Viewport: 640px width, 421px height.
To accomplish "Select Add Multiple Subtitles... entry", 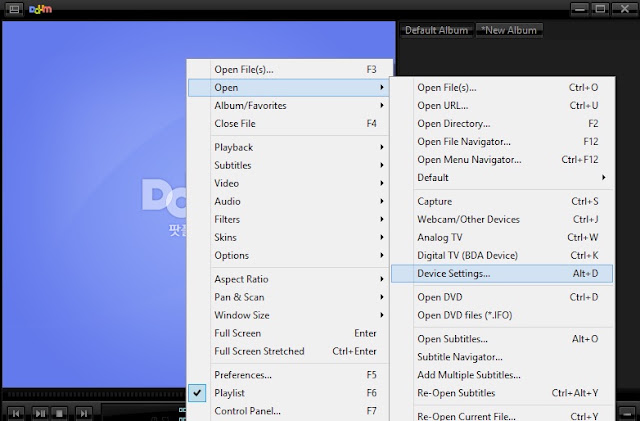I will click(x=502, y=375).
